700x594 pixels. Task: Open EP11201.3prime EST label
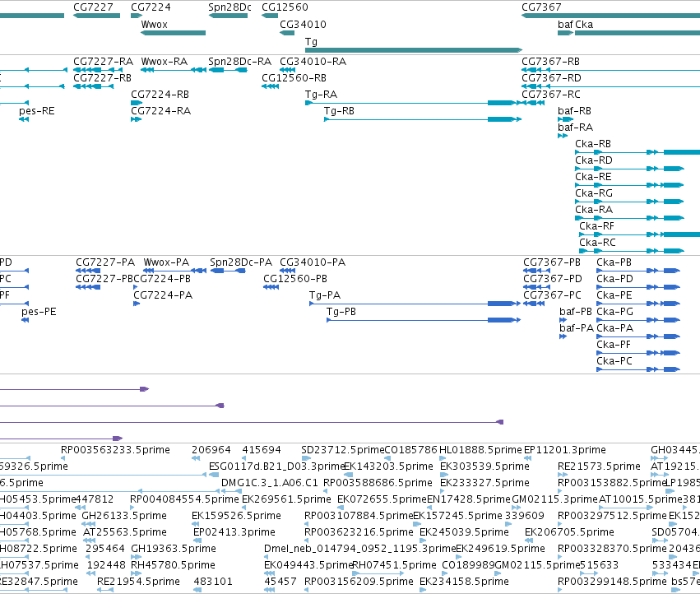coord(565,450)
